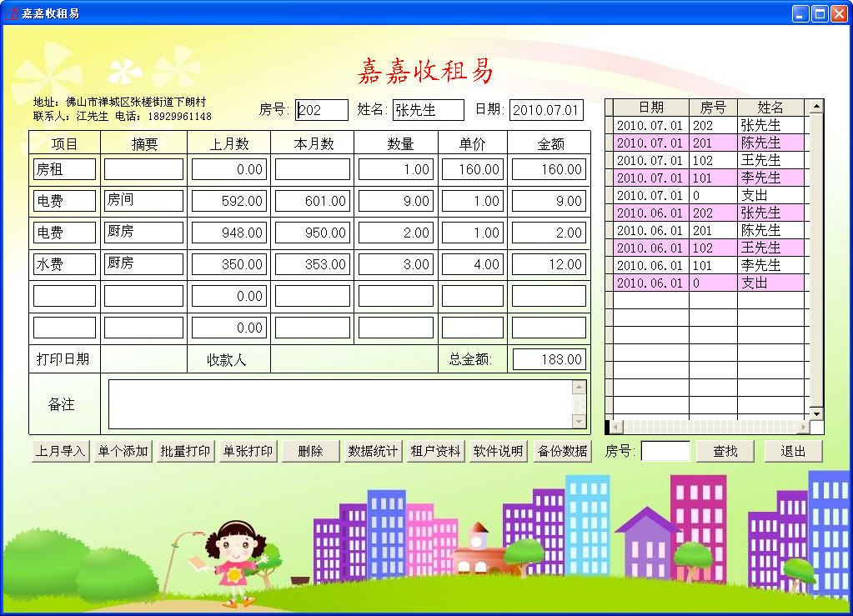
Task: Click the 日期 field 2010.07.01
Action: [546, 110]
